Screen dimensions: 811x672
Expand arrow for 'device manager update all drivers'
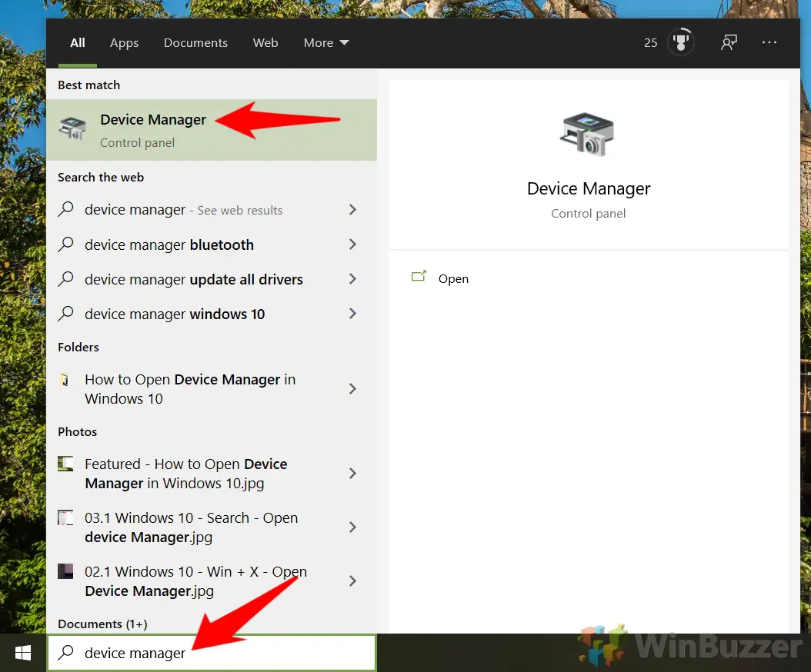click(x=352, y=278)
